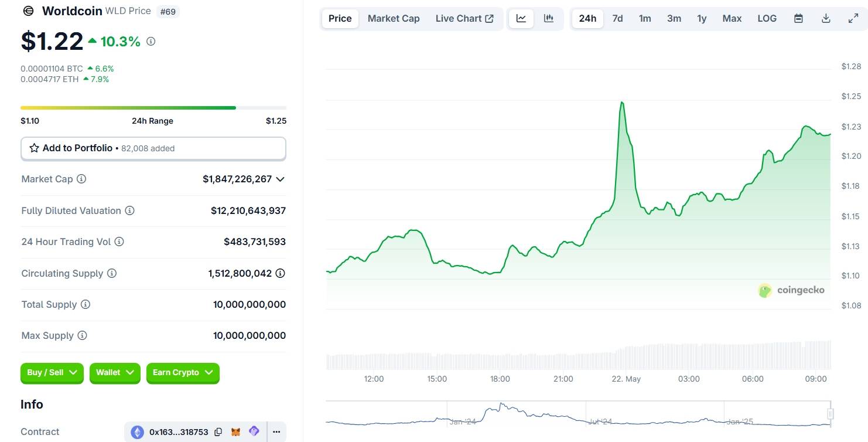Viewport: 868px width, 442px height.
Task: Open Total Supply info icon
Action: point(86,304)
